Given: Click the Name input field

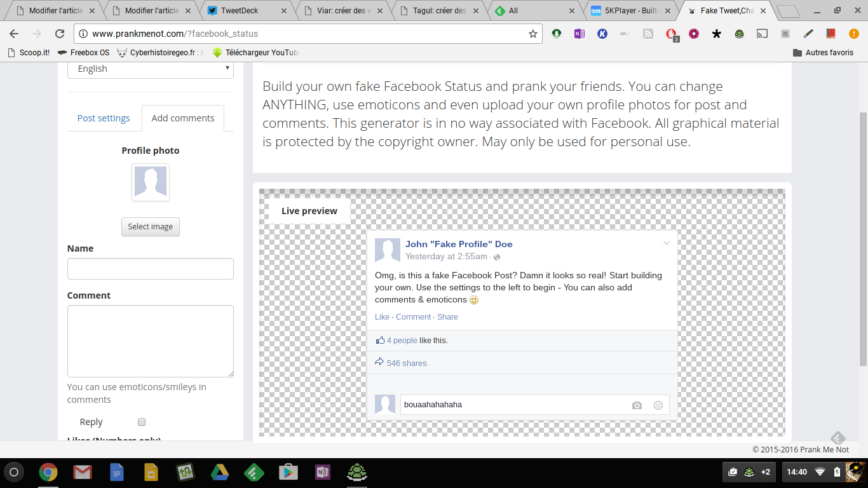Looking at the screenshot, I should [151, 269].
